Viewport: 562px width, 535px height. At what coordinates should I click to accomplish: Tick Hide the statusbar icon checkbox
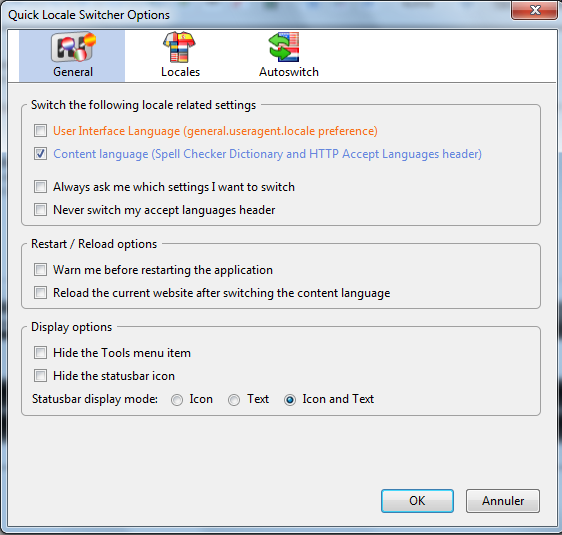[41, 376]
